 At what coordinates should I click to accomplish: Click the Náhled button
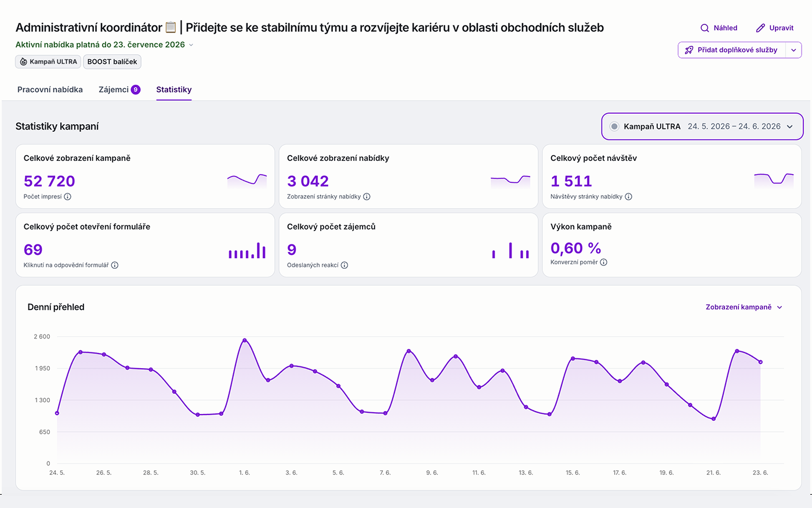tap(719, 28)
